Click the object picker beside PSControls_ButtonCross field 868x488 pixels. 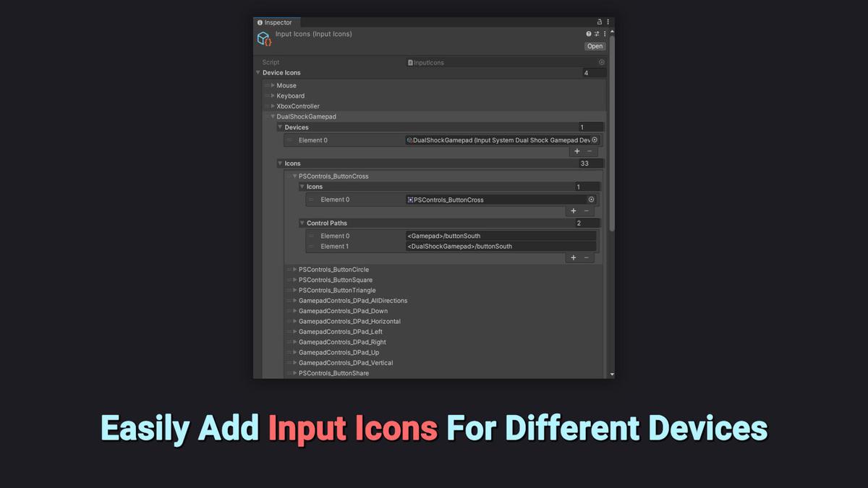pos(591,200)
